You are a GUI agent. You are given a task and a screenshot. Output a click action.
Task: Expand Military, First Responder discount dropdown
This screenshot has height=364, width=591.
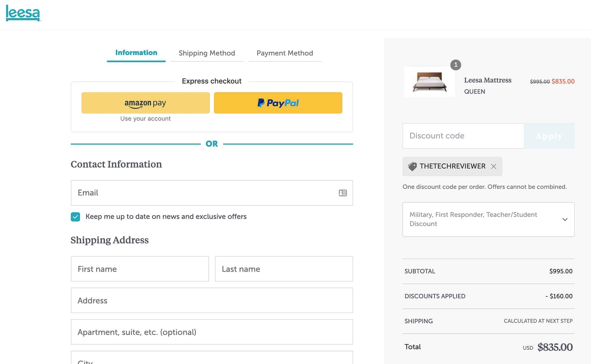(x=488, y=219)
